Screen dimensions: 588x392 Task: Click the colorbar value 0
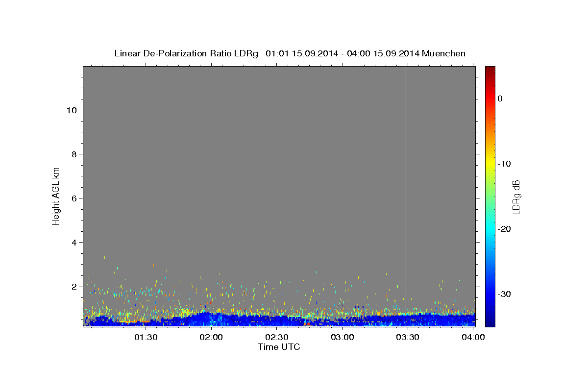pos(500,98)
